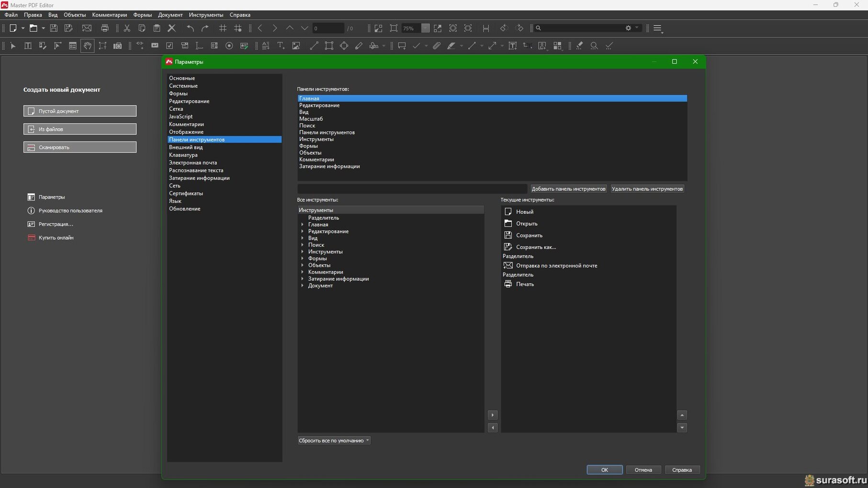Toggle the grid display icon
The height and width of the screenshot is (488, 868).
click(x=223, y=28)
